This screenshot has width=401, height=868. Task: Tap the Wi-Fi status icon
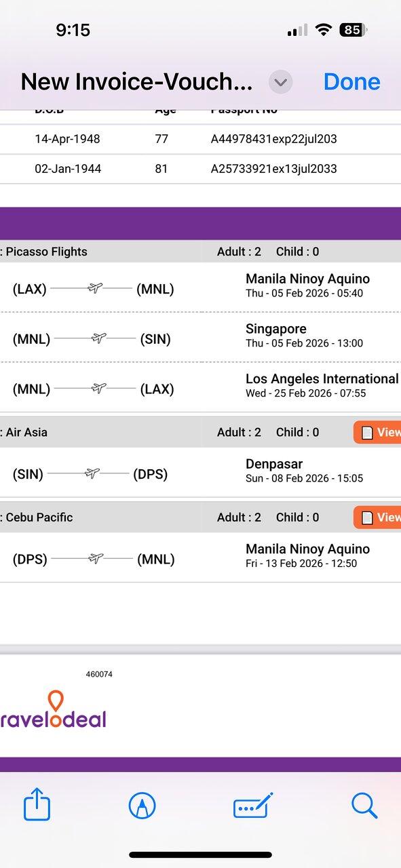[323, 30]
